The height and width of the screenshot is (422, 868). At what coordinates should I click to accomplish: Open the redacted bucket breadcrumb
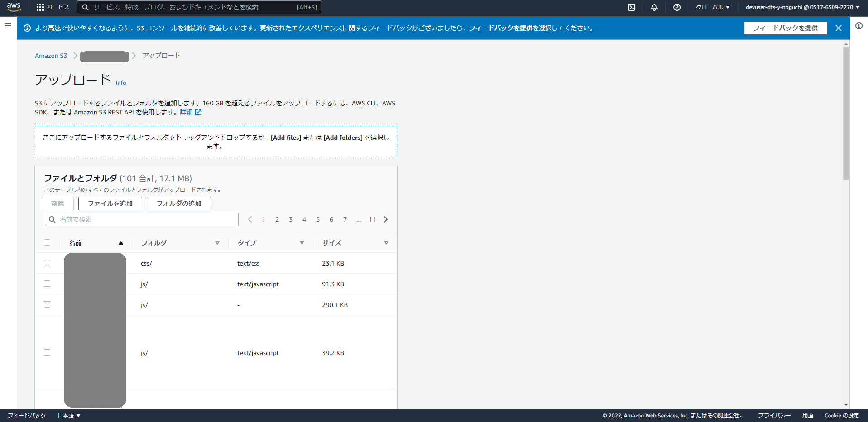105,56
